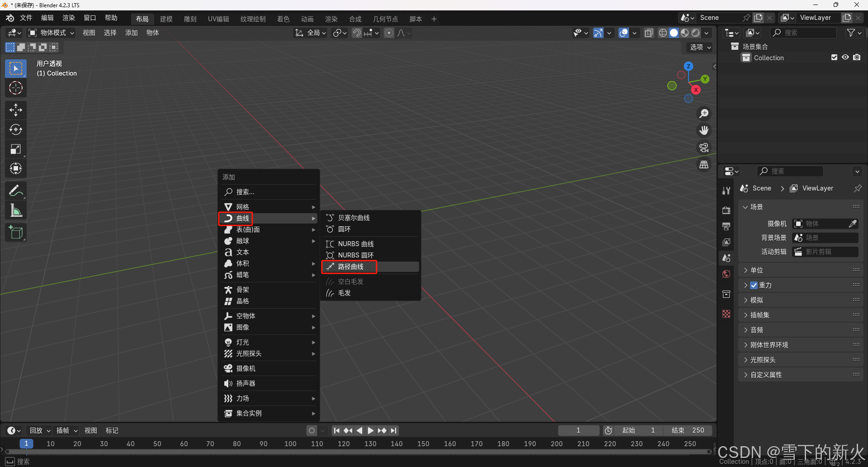Expand the 音频 audio panel

801,330
